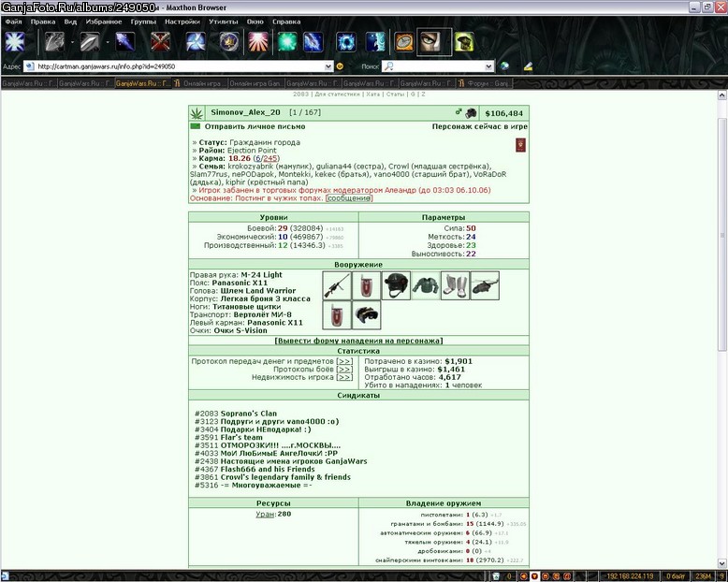The image size is (728, 582).
Task: Click the eye face toolbar icon
Action: 433,42
